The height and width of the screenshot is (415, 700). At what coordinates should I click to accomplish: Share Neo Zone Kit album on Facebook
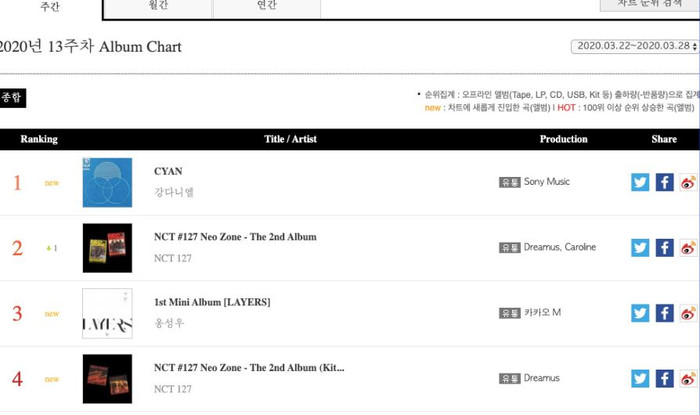click(664, 378)
